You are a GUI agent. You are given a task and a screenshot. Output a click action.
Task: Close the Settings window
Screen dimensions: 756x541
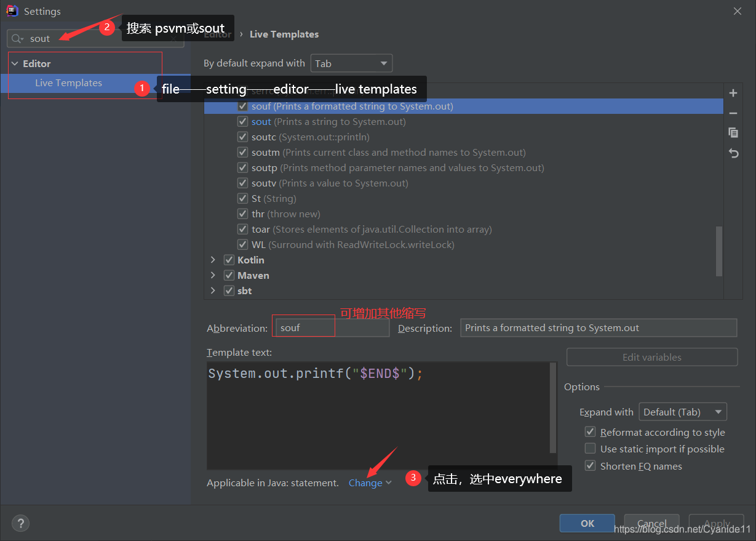point(738,11)
